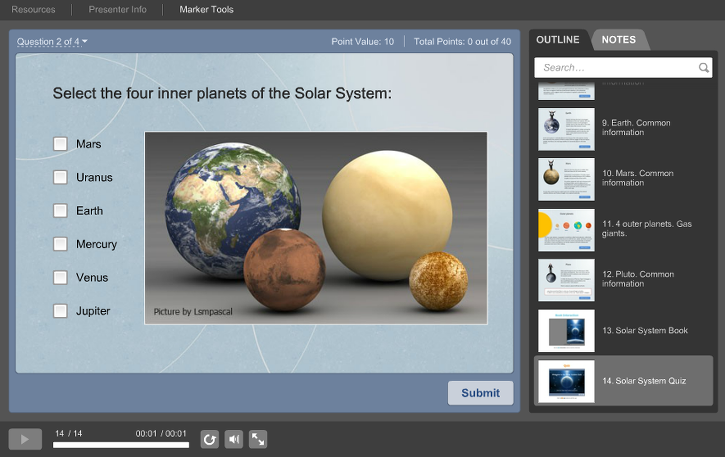Open the Question 2 of 4 dropdown

click(52, 42)
